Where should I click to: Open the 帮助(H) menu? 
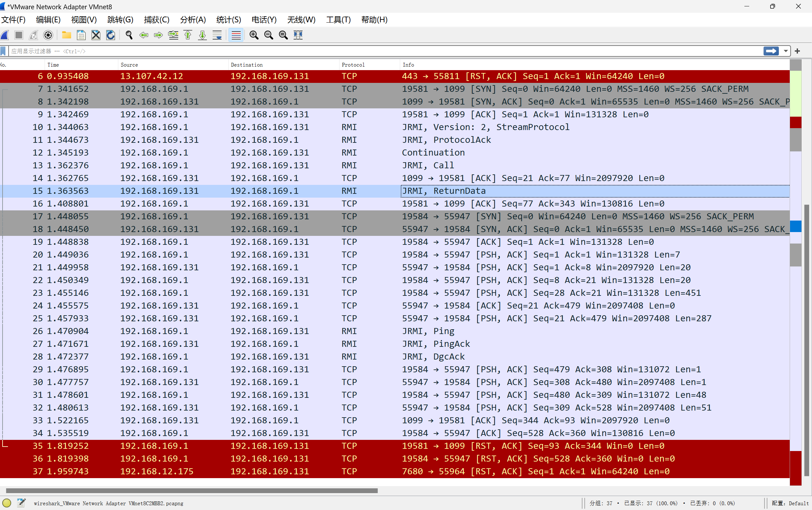coord(374,20)
